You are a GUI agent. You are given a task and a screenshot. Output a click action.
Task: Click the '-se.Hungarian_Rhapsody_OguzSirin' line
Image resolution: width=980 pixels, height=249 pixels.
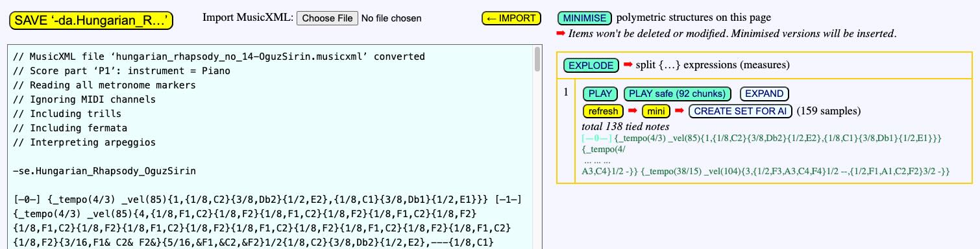104,171
